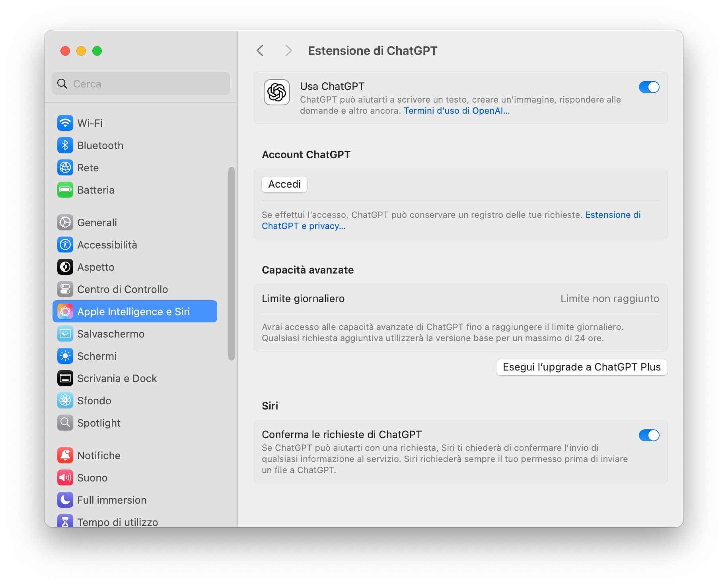Click the Scrivania e Dock icon

point(65,378)
